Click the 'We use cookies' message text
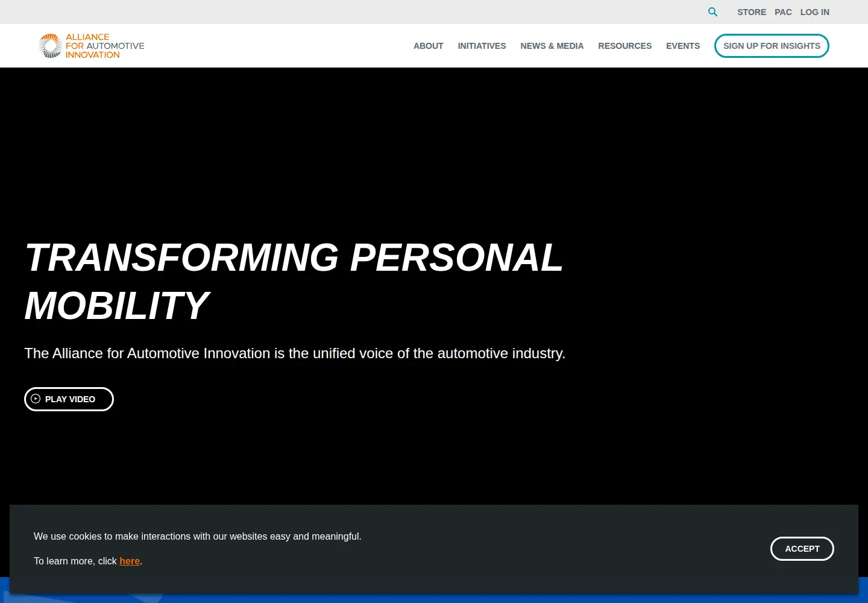This screenshot has width=868, height=603. point(198,536)
